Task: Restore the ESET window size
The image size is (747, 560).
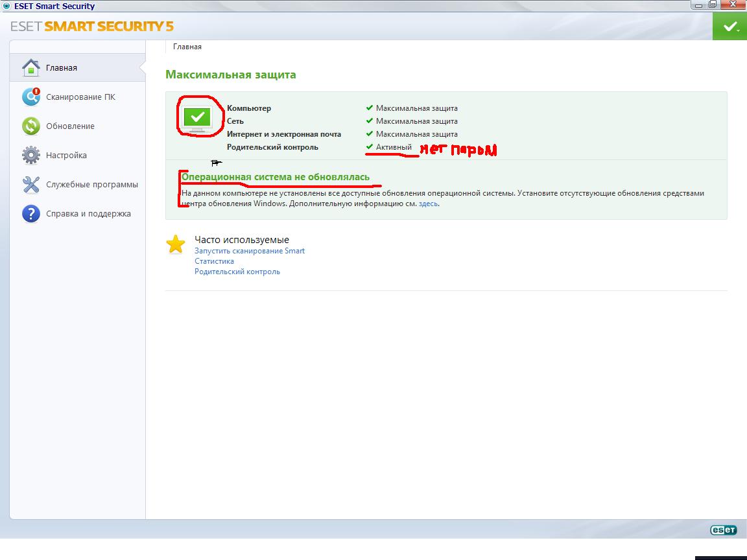Action: [x=713, y=5]
